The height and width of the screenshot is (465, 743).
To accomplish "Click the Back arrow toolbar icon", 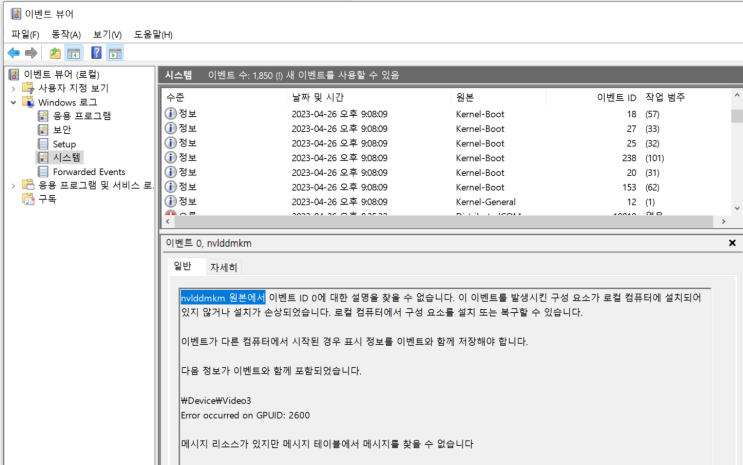I will [x=14, y=53].
